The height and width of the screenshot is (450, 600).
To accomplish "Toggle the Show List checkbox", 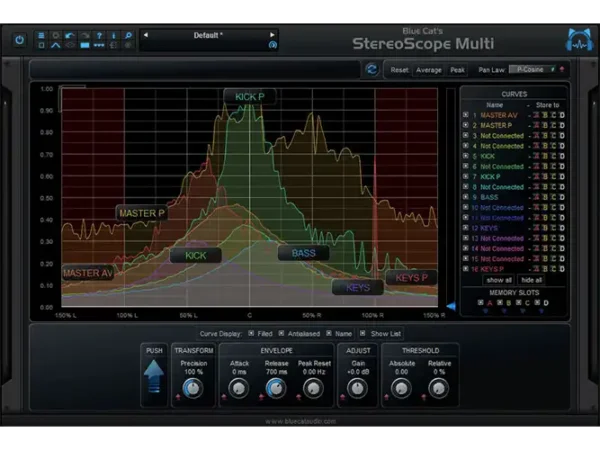I will [363, 333].
